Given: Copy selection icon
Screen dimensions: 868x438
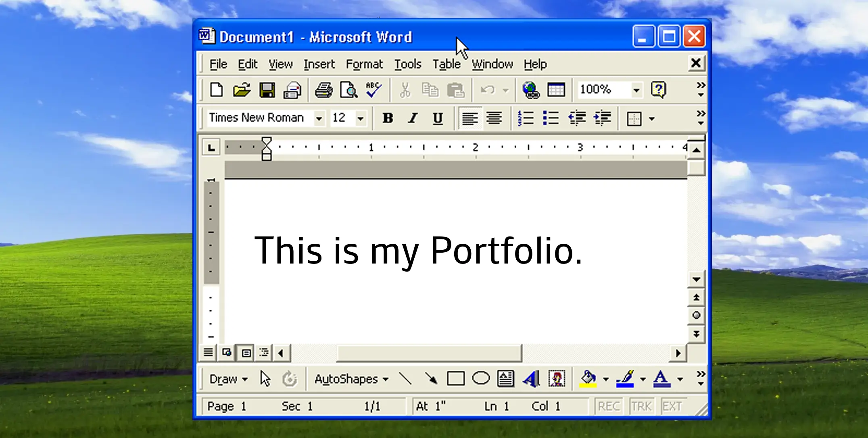Looking at the screenshot, I should click(x=430, y=90).
